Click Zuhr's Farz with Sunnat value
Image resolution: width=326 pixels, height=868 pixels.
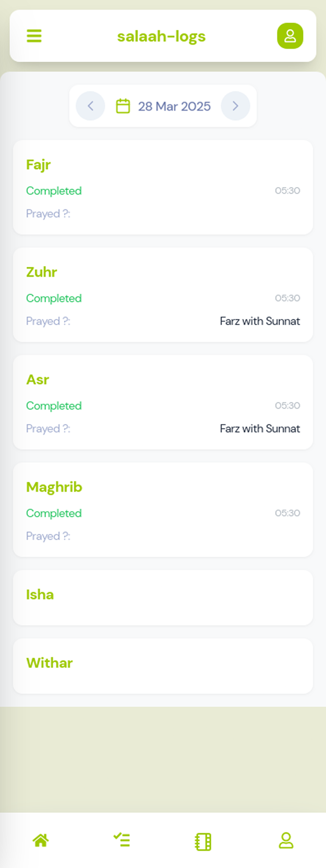(x=259, y=321)
